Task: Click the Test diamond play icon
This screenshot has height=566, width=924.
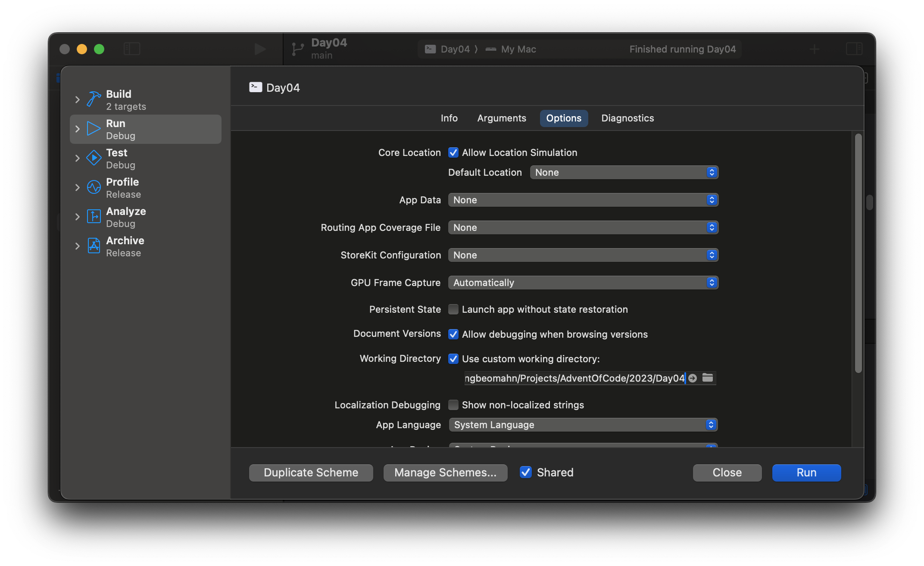Action: [94, 158]
